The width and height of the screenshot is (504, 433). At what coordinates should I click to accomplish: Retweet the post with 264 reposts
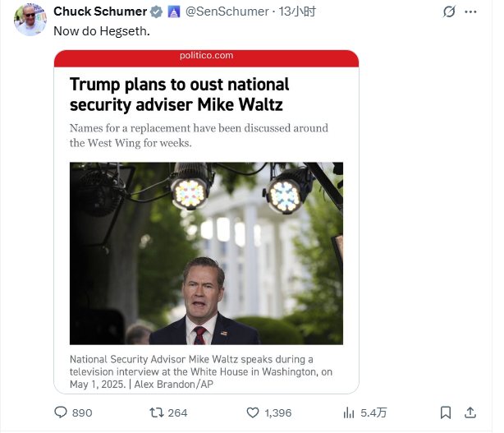[154, 412]
